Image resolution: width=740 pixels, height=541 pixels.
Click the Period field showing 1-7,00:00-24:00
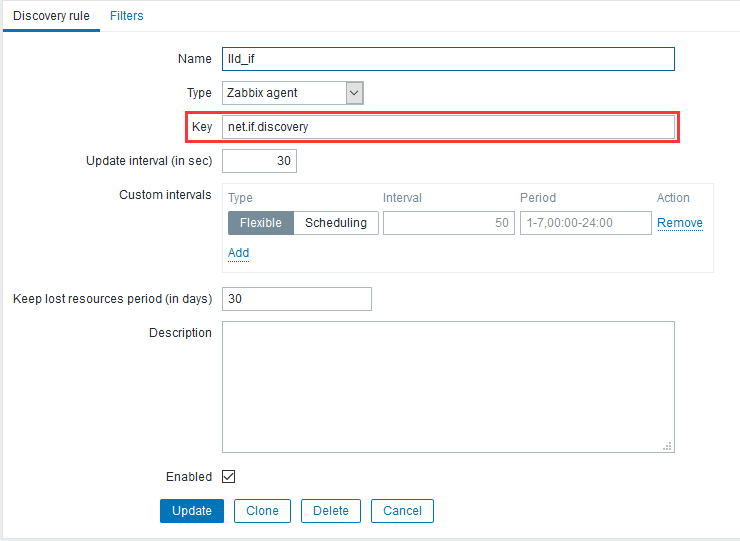click(585, 223)
